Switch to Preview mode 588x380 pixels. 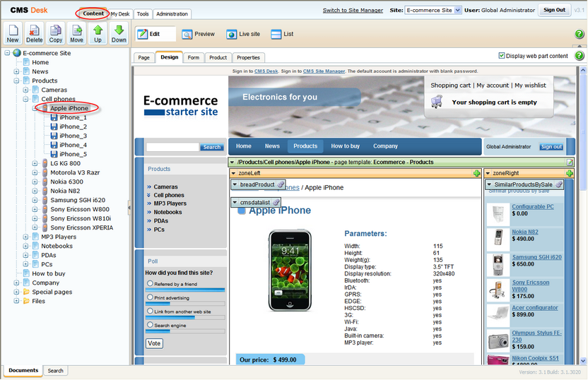pyautogui.click(x=199, y=34)
